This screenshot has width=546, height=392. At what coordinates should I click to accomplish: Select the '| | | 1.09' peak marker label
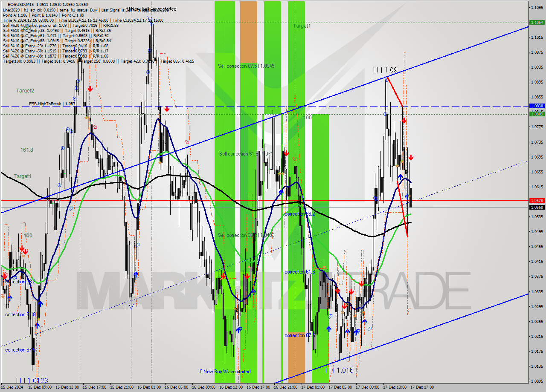click(x=385, y=70)
